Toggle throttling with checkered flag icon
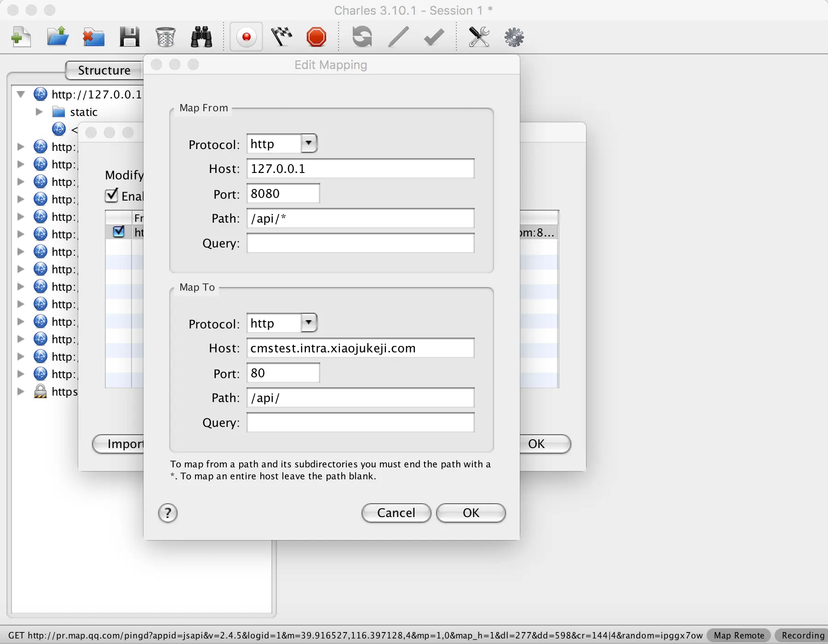 coord(282,37)
